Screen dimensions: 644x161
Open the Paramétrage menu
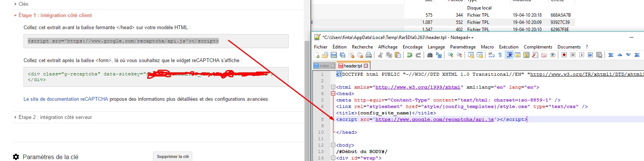463,47
